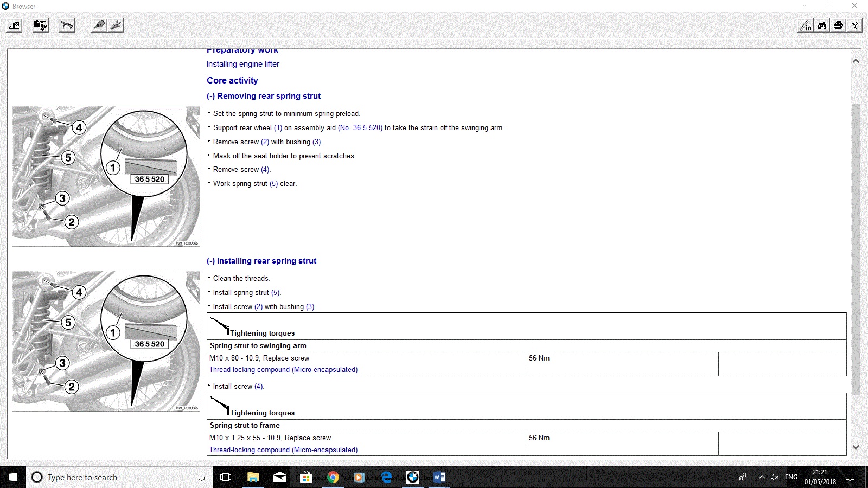Image resolution: width=868 pixels, height=488 pixels.
Task: Switch measurement units with ruler inch icon
Action: click(x=806, y=25)
